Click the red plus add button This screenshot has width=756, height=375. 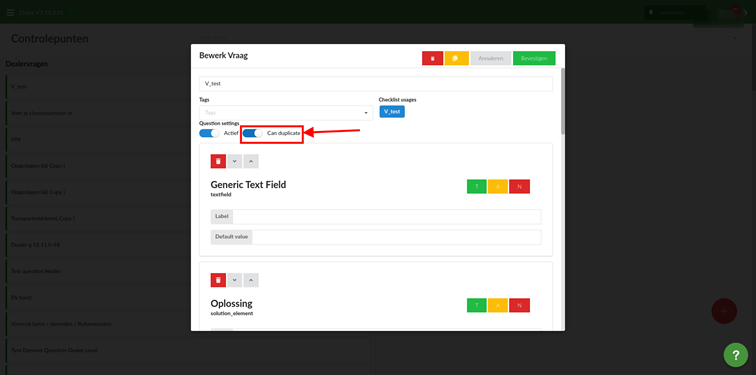click(x=724, y=311)
